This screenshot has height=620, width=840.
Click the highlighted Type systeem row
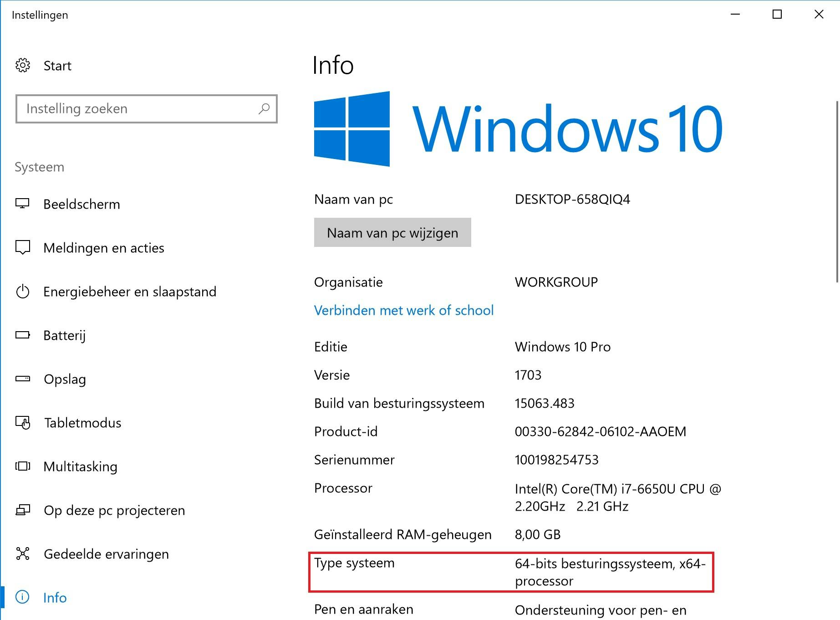510,572
